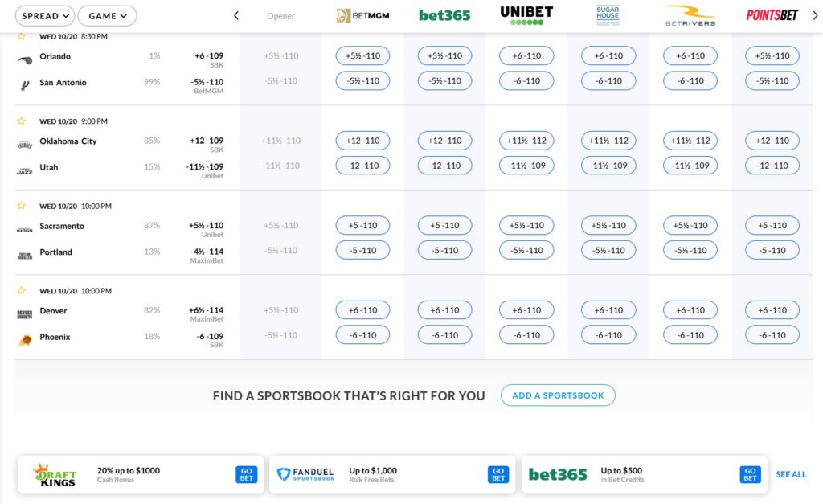Viewport: 823px width, 504px height.
Task: Click the Orlando Magic team logo
Action: tap(25, 59)
